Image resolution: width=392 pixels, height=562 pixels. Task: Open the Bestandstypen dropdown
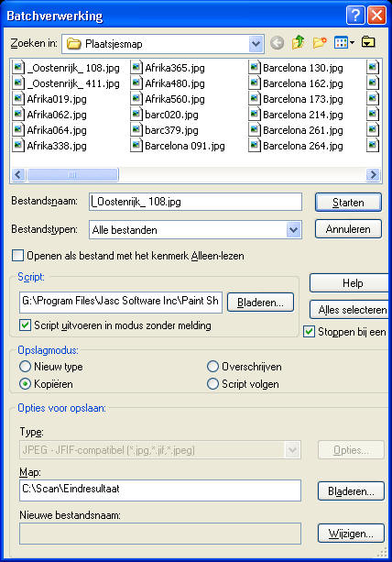pos(294,230)
